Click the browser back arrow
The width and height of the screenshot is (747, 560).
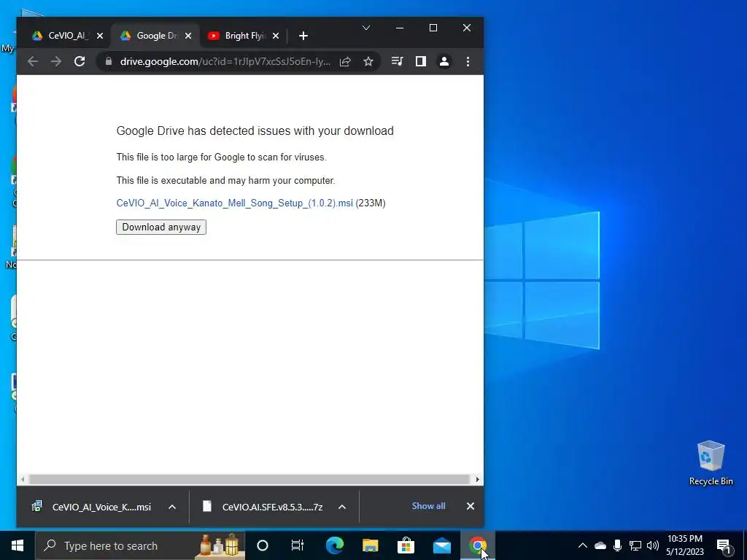pyautogui.click(x=32, y=61)
